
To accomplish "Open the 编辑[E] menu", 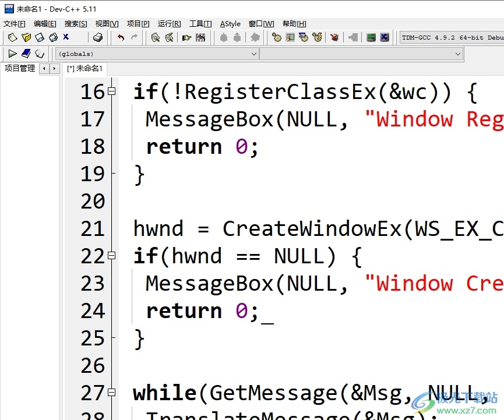I will pos(45,24).
